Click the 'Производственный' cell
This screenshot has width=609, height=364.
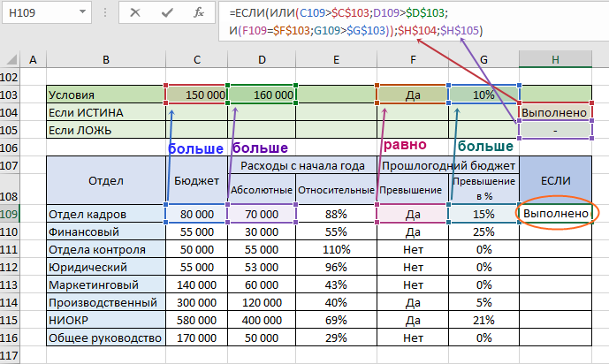(x=106, y=302)
